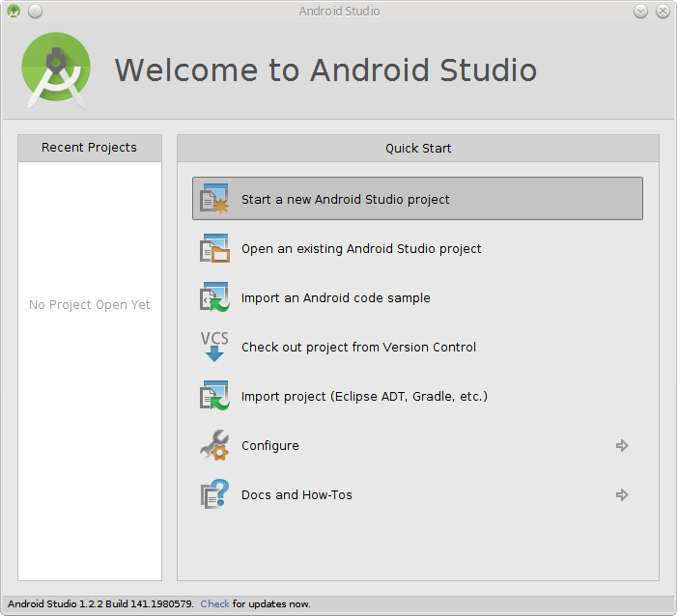Click the Android Studio 1.2.2 build version text
This screenshot has height=616, width=677.
click(x=100, y=603)
